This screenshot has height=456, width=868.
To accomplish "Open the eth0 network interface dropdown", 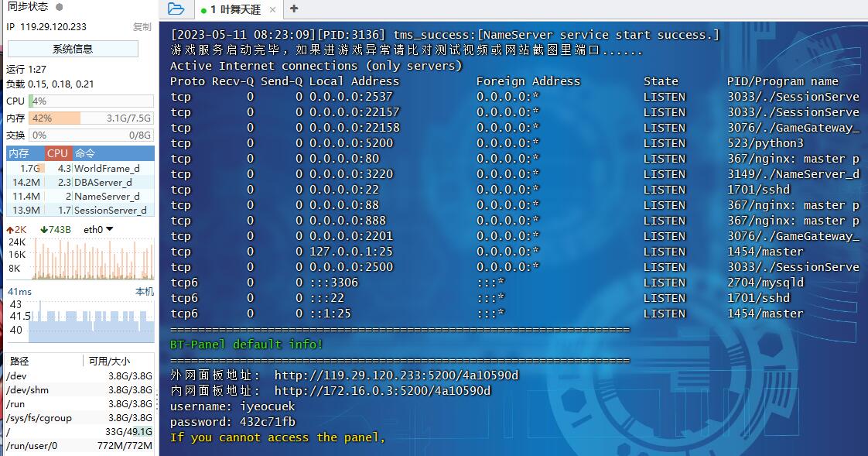I will 98,229.
